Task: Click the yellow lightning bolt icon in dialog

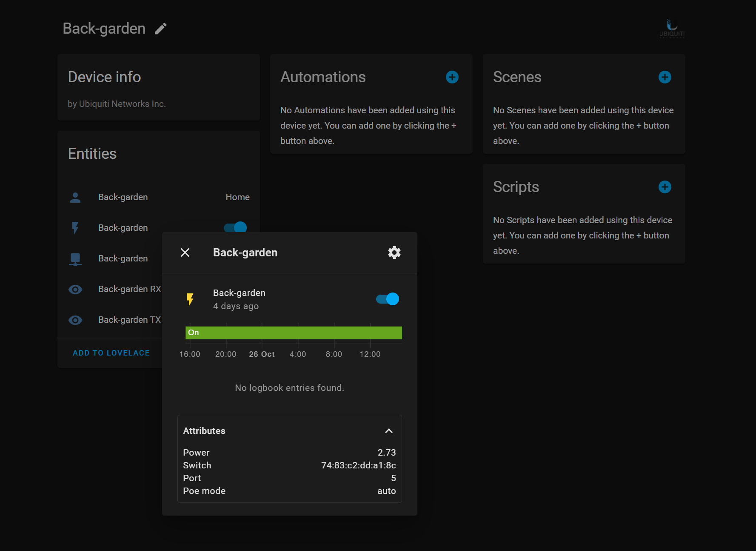Action: (x=190, y=299)
